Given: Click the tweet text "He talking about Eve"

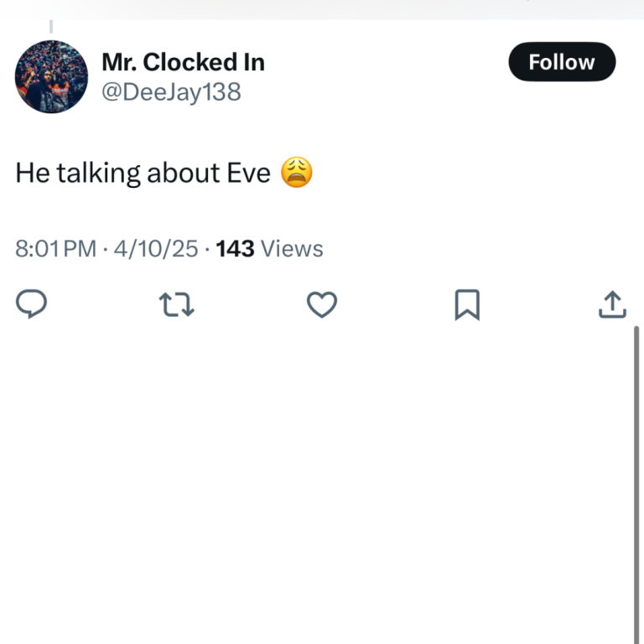Looking at the screenshot, I should 143,173.
